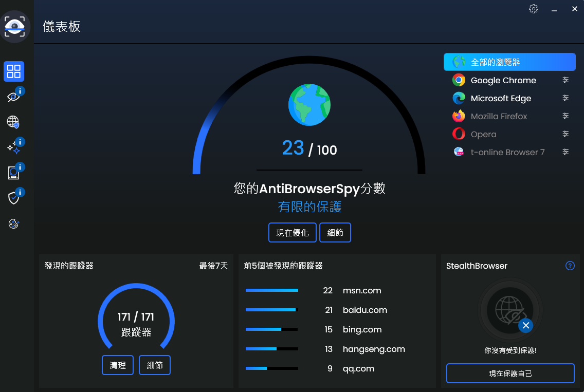Select Google Chrome in browser list
Screen dimensions: 584x392
pos(509,80)
